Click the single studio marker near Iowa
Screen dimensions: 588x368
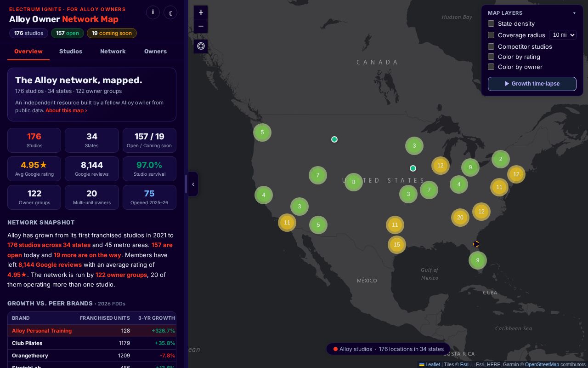[x=413, y=168]
